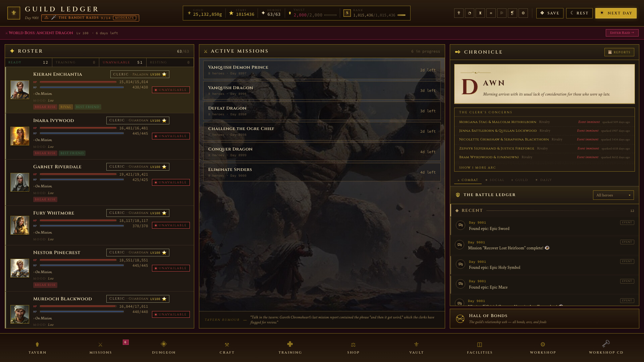The image size is (644, 362).
Task: Click Kieran Enchantia's portrait thumbnail
Action: (x=20, y=90)
